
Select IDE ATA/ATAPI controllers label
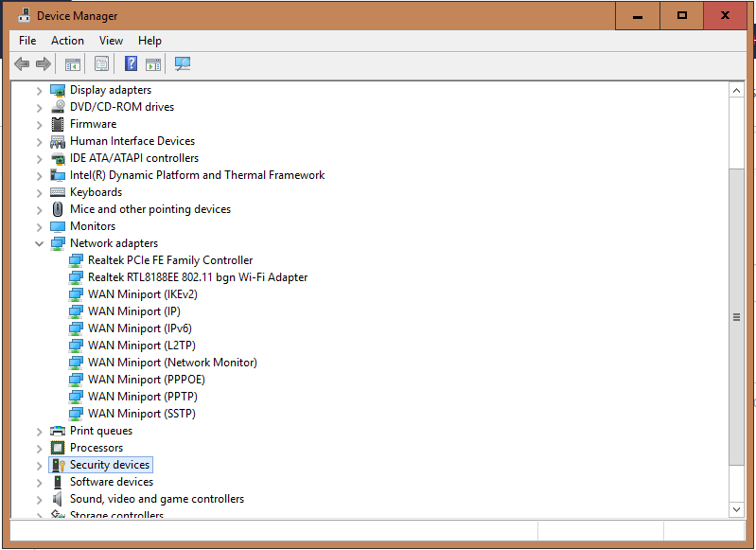coord(134,158)
